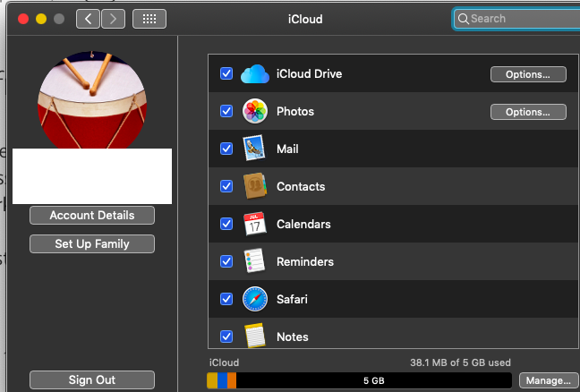Click the "5 GB" storage bar label
Viewport: 580px width, 392px height.
tap(373, 380)
